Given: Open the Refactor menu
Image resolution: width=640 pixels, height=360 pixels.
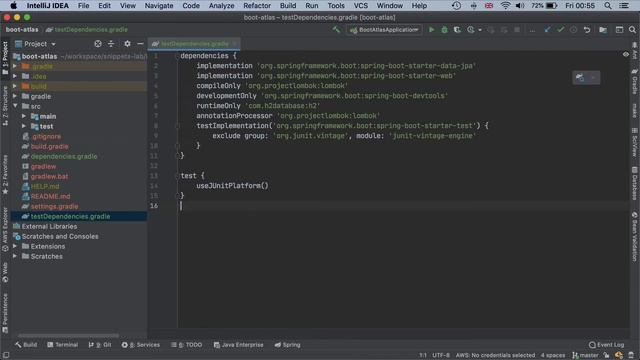Looking at the screenshot, I should click(x=257, y=6).
